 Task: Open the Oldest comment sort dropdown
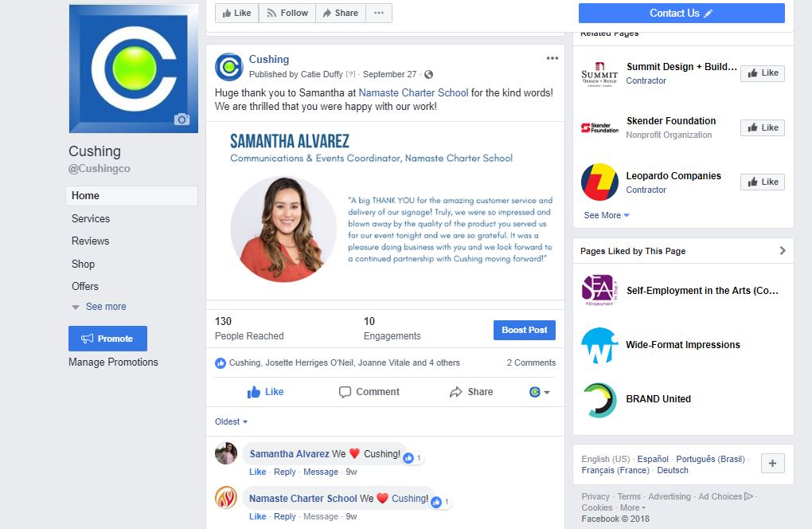231,421
